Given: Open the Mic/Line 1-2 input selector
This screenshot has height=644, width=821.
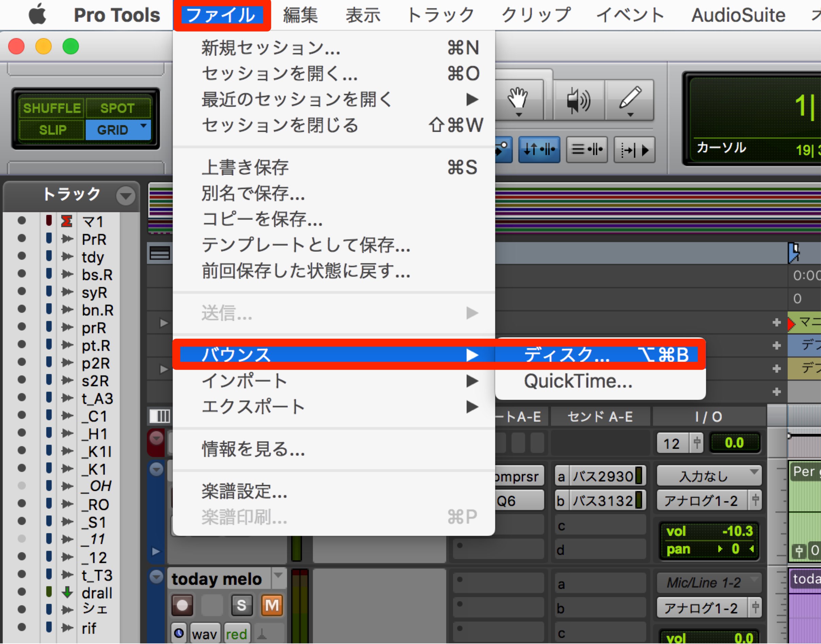Looking at the screenshot, I should 709,582.
